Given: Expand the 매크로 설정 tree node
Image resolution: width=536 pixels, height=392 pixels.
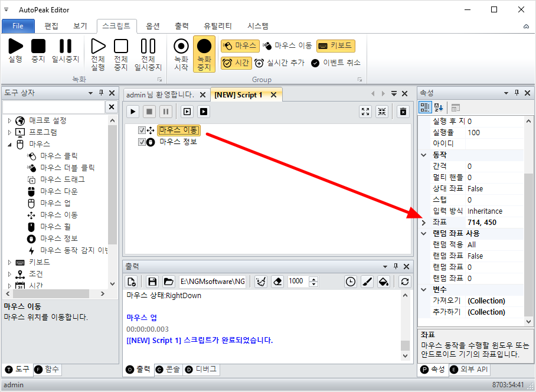Looking at the screenshot, I should [x=9, y=120].
